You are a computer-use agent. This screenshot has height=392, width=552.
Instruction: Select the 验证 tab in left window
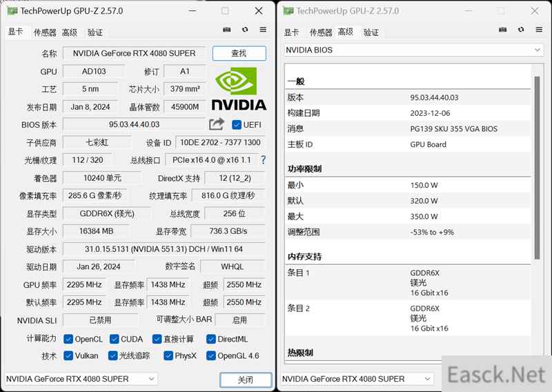tap(95, 32)
